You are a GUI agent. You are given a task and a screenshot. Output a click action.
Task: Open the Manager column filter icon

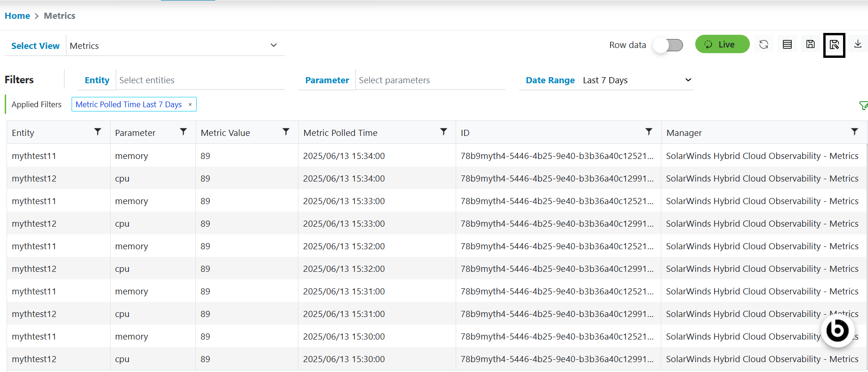click(x=854, y=132)
